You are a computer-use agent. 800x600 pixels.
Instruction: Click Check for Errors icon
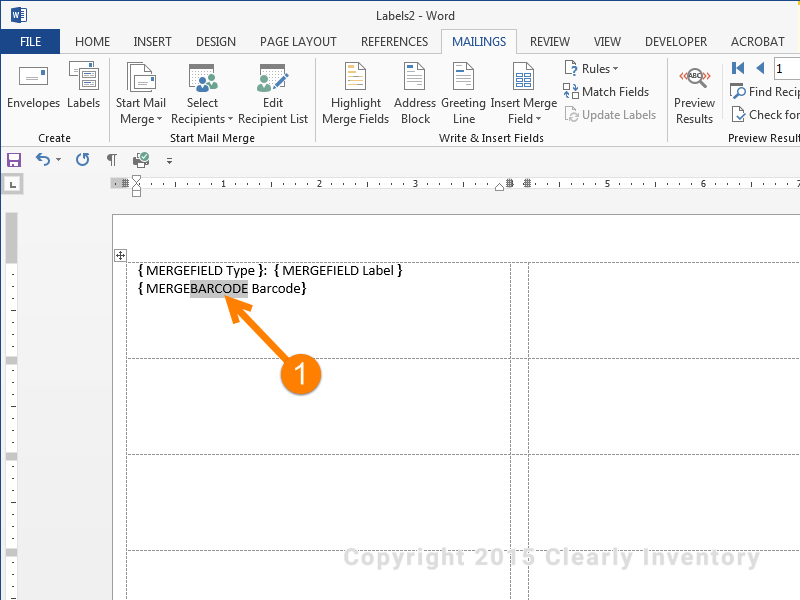point(738,114)
